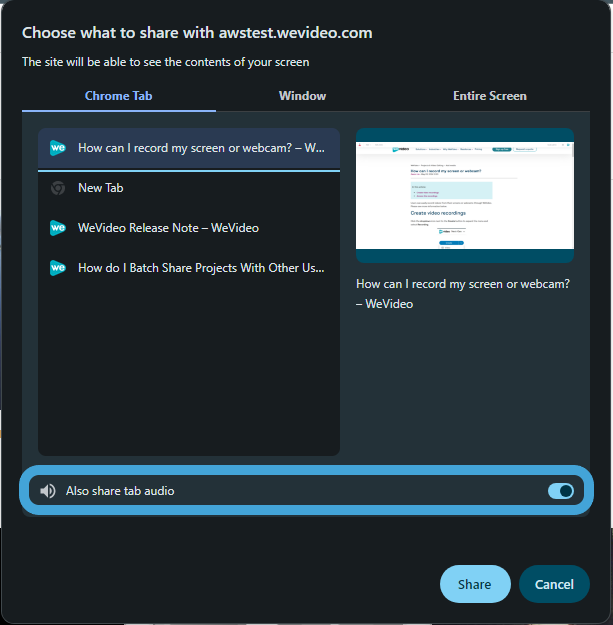Click the preview thumbnail of the selected tab
The image size is (613, 625).
tap(465, 195)
